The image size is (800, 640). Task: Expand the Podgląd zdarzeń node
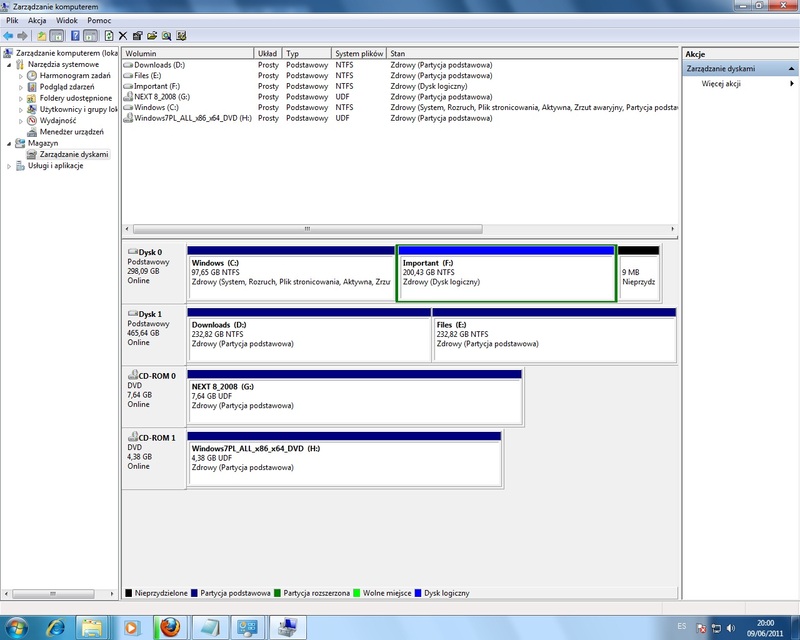coord(21,87)
